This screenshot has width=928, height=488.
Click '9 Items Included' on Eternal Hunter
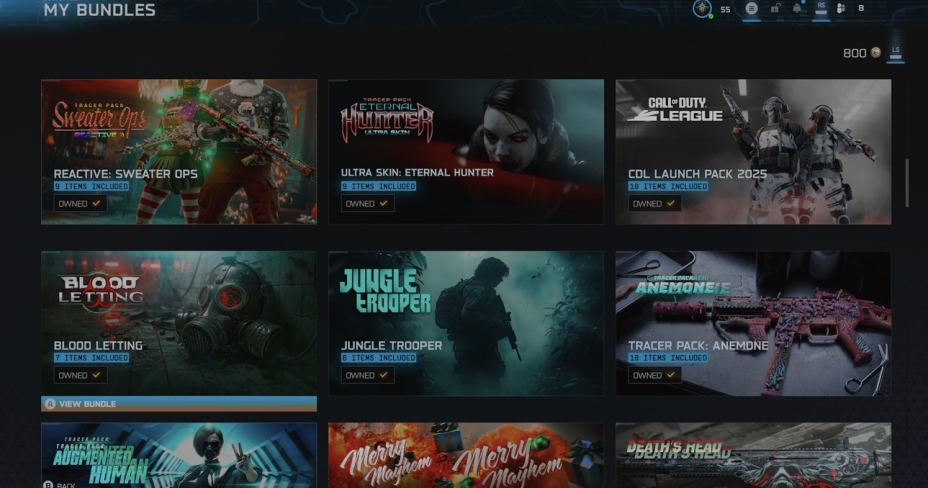(378, 186)
